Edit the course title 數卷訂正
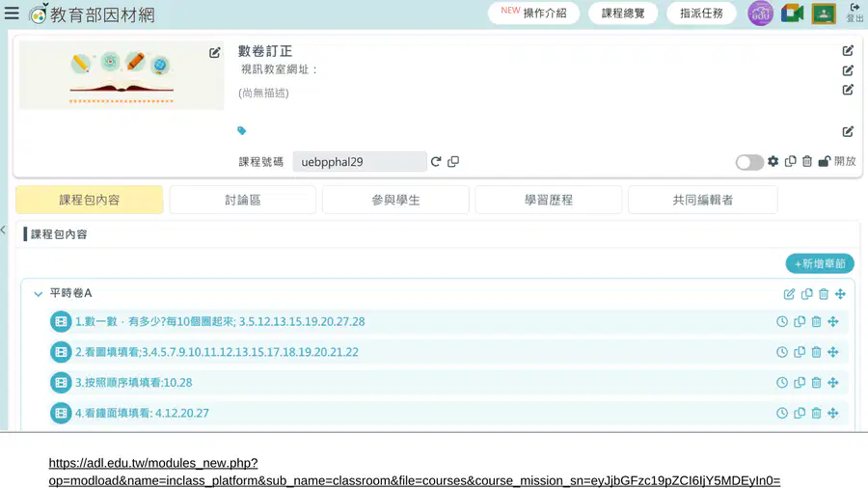The width and height of the screenshot is (868, 488). tap(848, 51)
